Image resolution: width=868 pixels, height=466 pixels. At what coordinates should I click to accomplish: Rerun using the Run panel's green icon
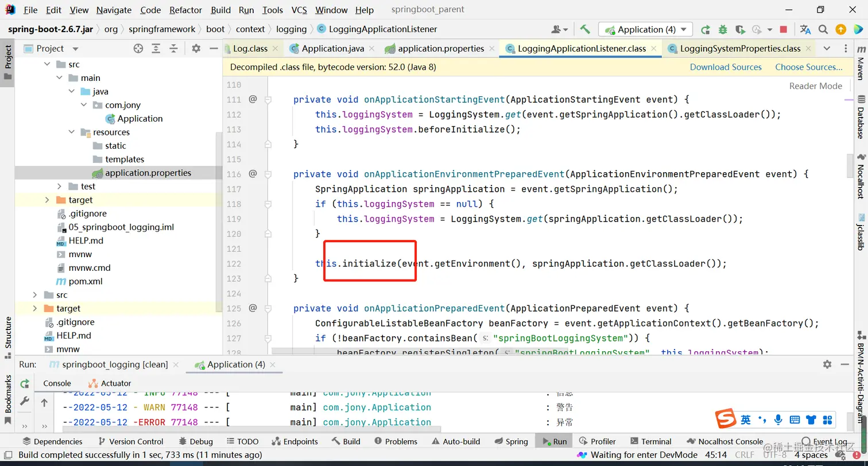coord(24,383)
